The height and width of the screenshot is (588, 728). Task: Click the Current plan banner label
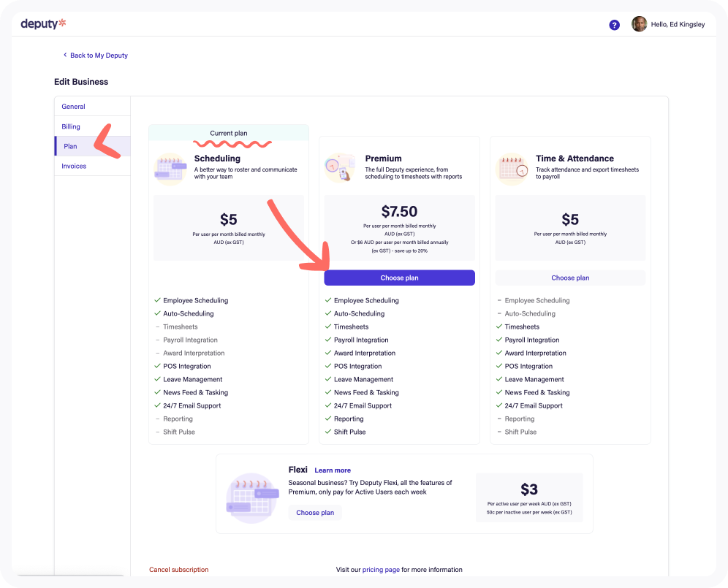(x=229, y=133)
